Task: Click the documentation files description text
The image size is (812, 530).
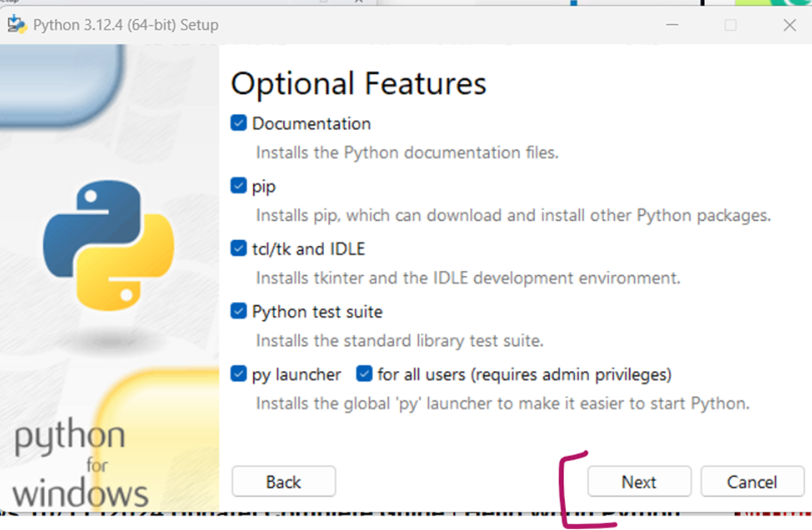Action: (x=407, y=153)
